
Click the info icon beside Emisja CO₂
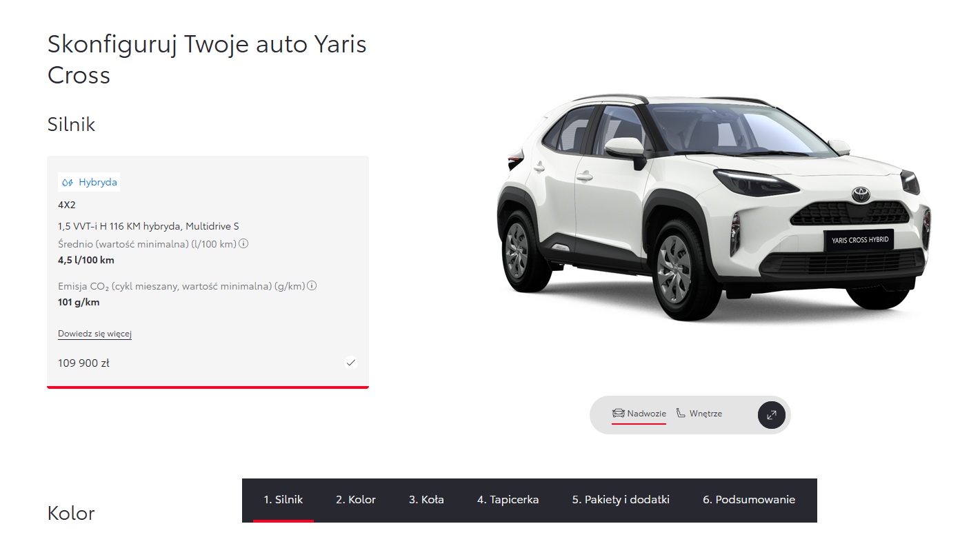click(x=312, y=285)
